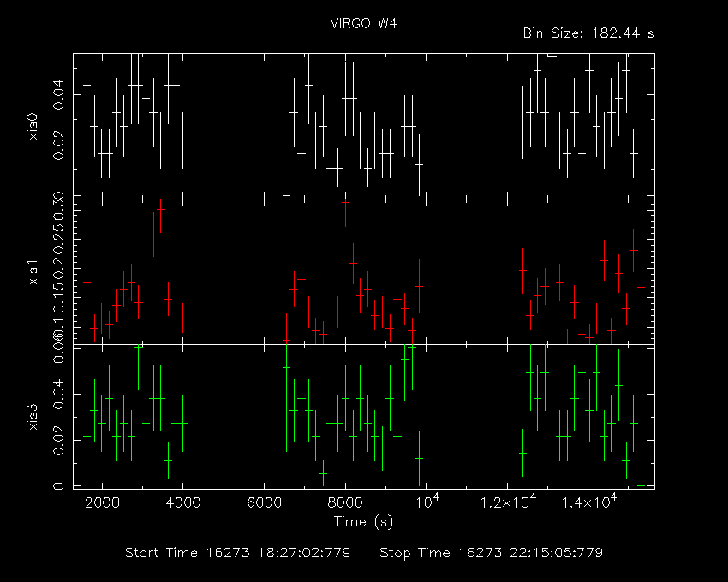Click the 0.02 tick label of xis3 panel
Viewport: 728px width, 582px height.
58,440
